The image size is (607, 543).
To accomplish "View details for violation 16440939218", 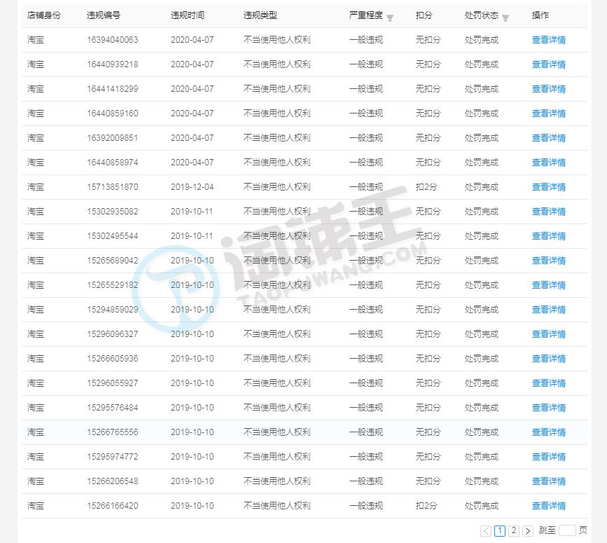I will click(x=548, y=64).
